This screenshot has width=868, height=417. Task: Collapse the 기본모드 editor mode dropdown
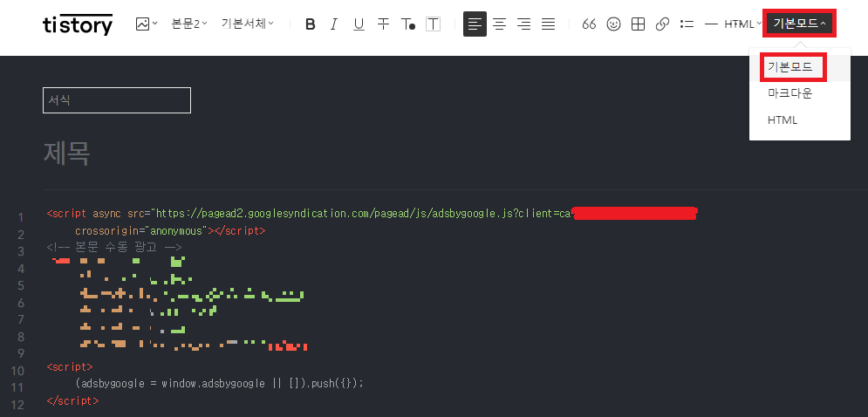click(799, 24)
